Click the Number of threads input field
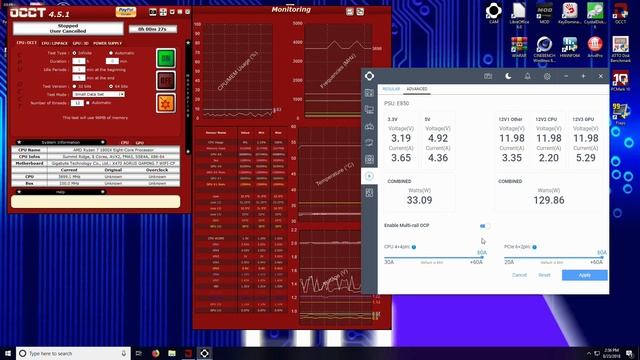This screenshot has height=360, width=640. tap(77, 103)
